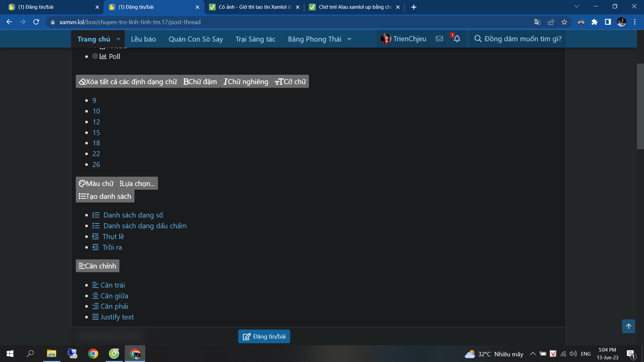Click the Đăng tin/bài submit button

pyautogui.click(x=264, y=337)
